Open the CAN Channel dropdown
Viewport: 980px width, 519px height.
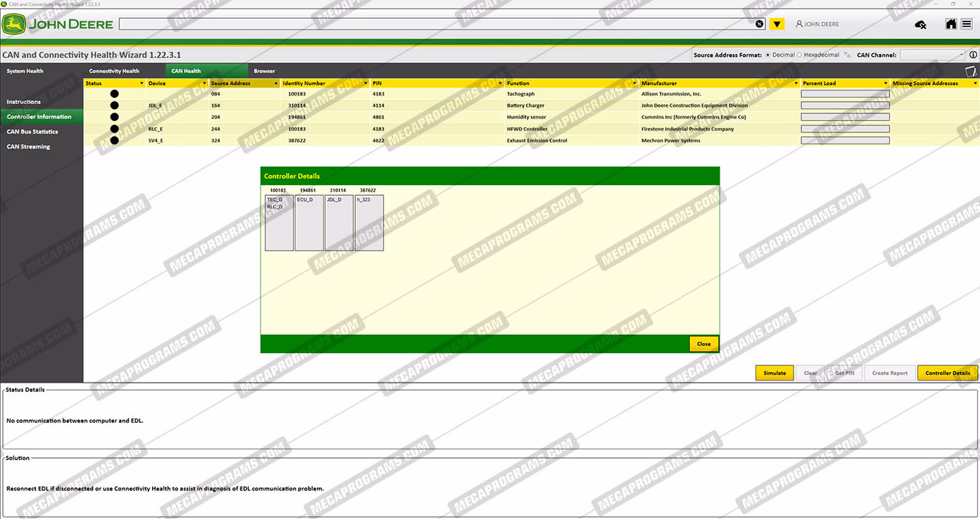click(x=933, y=55)
